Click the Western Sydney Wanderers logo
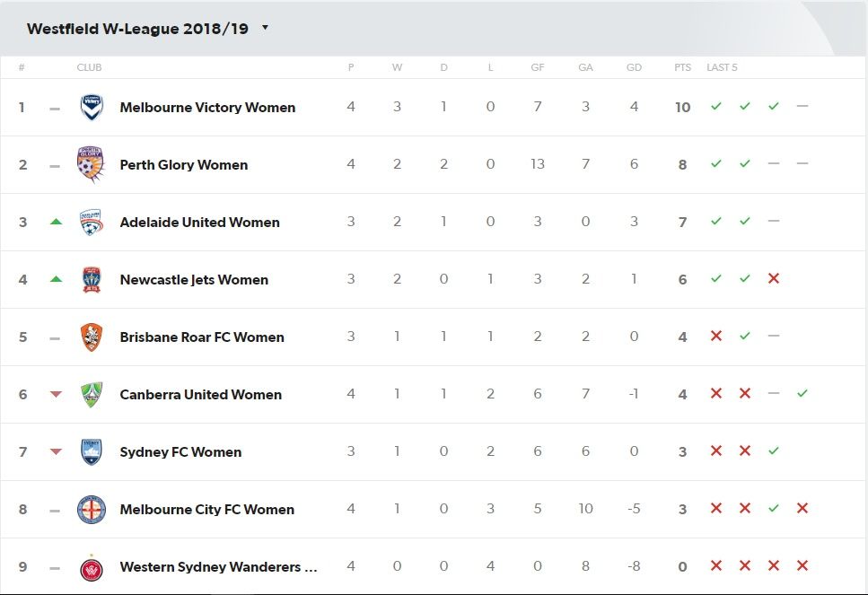 (92, 568)
